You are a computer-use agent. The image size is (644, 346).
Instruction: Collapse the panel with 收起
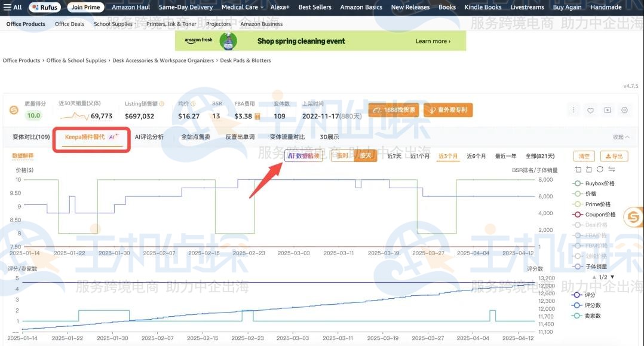click(621, 137)
